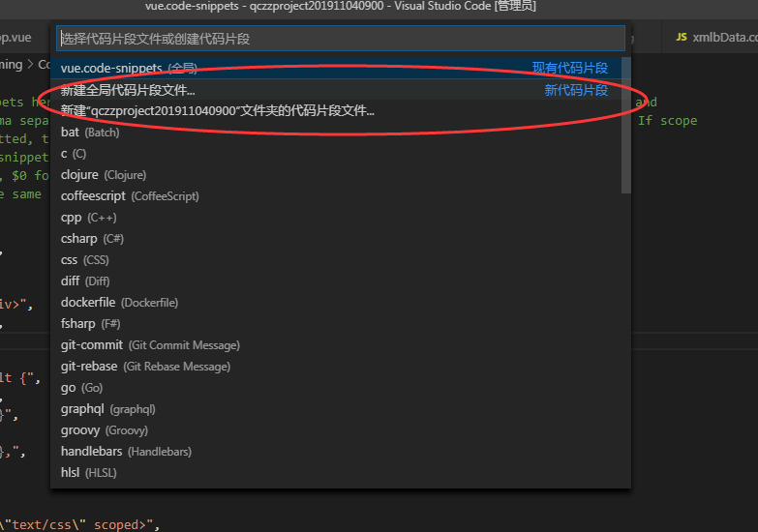Select the bat (Batch) snippet language

336,133
